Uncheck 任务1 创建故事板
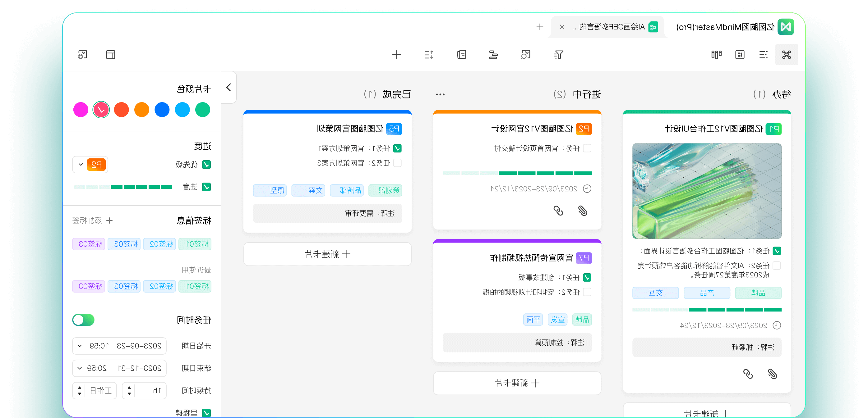Screen dimensions: 868x418 pos(587,277)
